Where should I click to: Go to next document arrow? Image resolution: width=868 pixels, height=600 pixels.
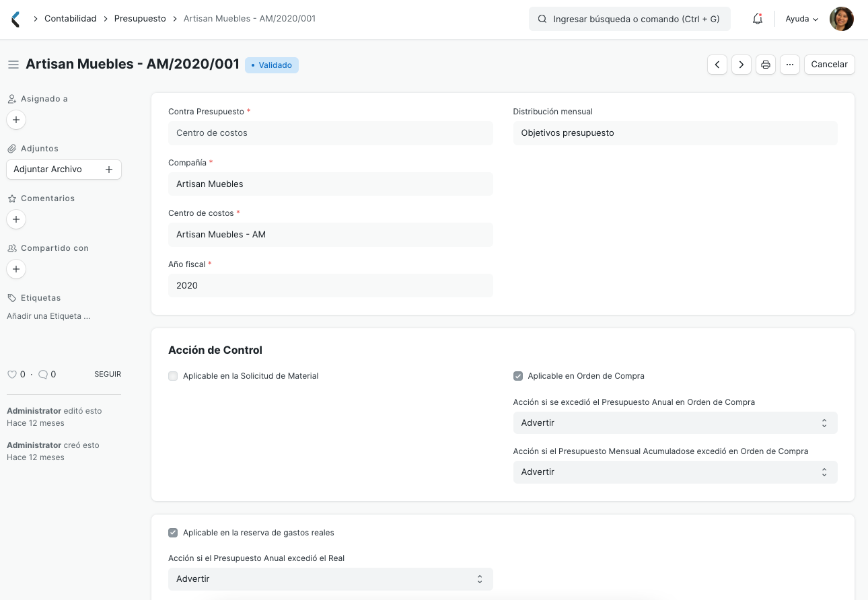742,65
